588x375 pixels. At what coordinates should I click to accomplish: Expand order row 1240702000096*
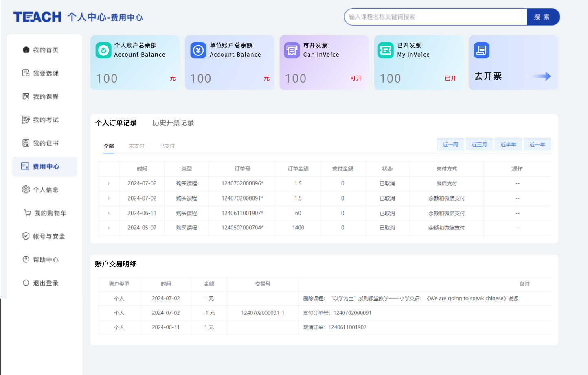click(x=108, y=183)
